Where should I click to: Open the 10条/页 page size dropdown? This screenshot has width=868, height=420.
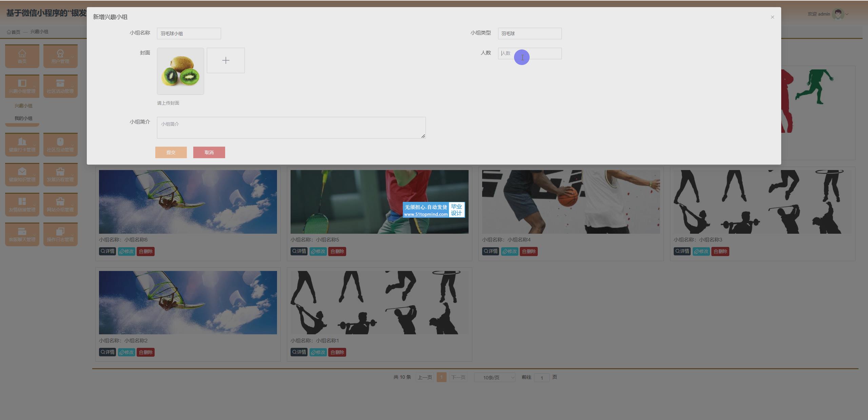point(494,377)
